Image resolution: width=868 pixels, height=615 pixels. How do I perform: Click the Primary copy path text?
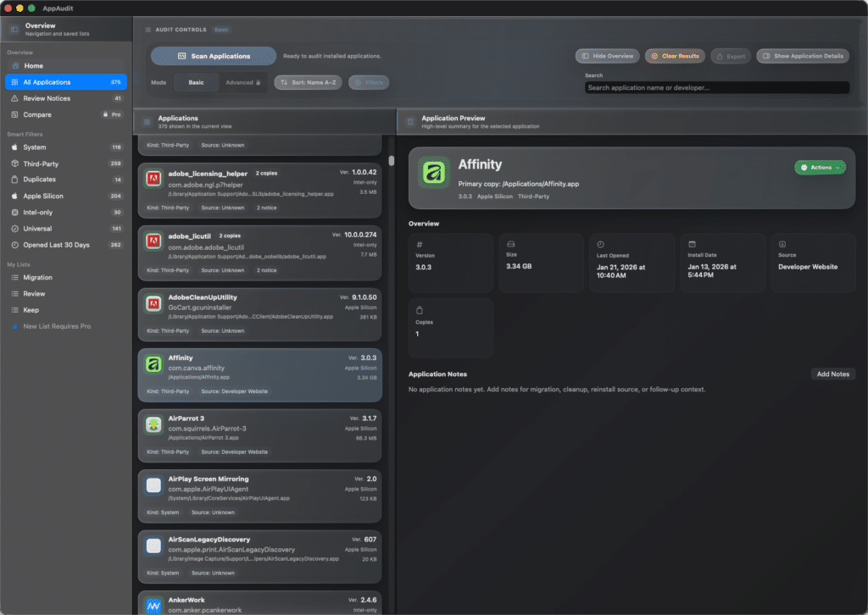[x=519, y=184]
